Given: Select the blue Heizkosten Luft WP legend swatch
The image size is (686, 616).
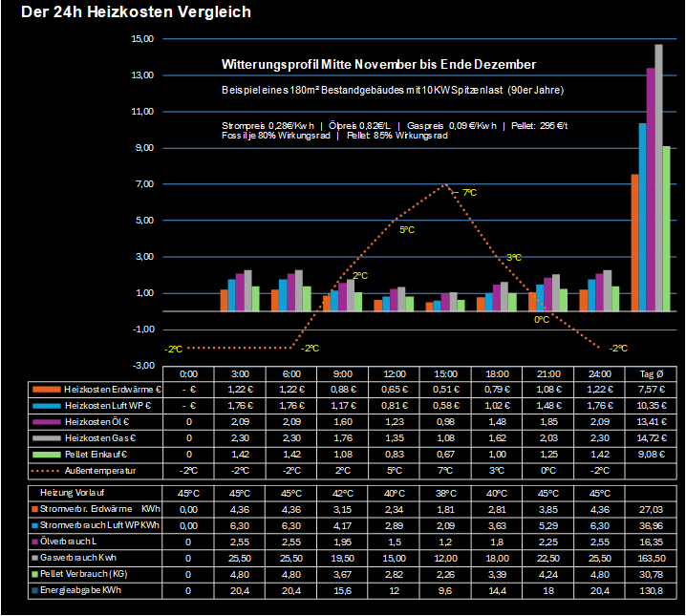Looking at the screenshot, I should tap(46, 406).
